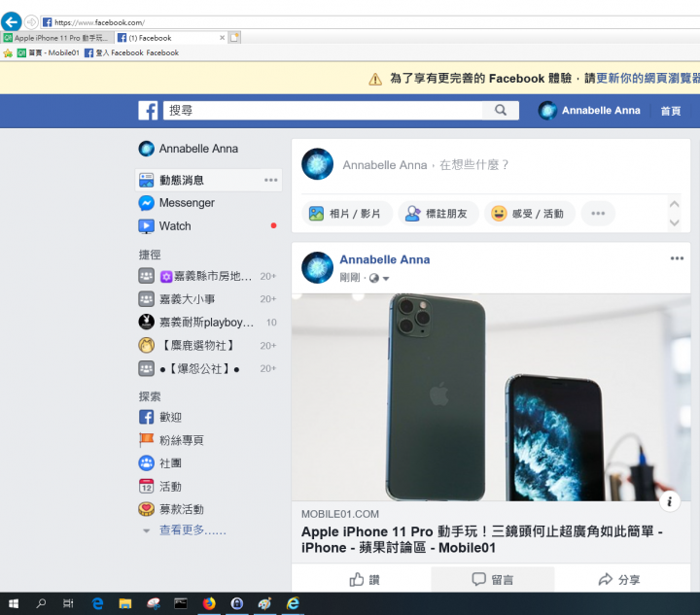Open the 首頁 - Mobile01 bookmark
This screenshot has width=700, height=615.
(49, 53)
